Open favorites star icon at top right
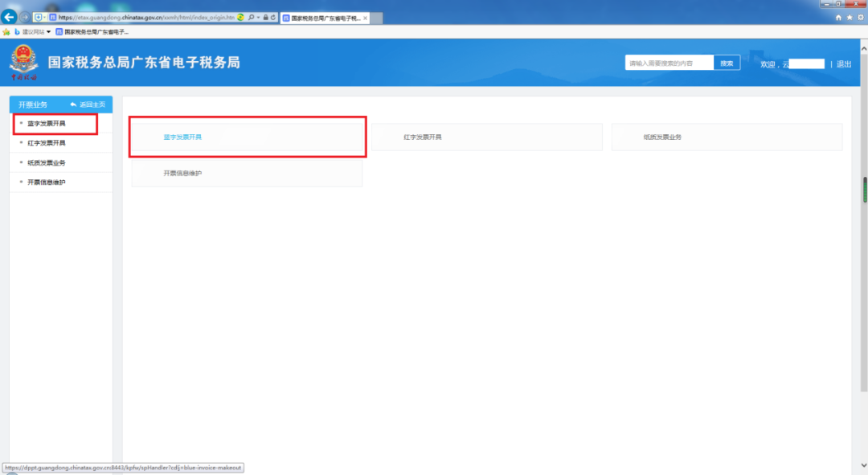The width and height of the screenshot is (868, 475). 850,18
